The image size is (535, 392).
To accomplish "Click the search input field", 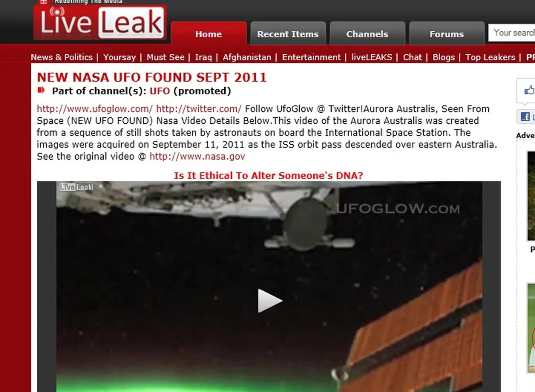I will tap(512, 33).
